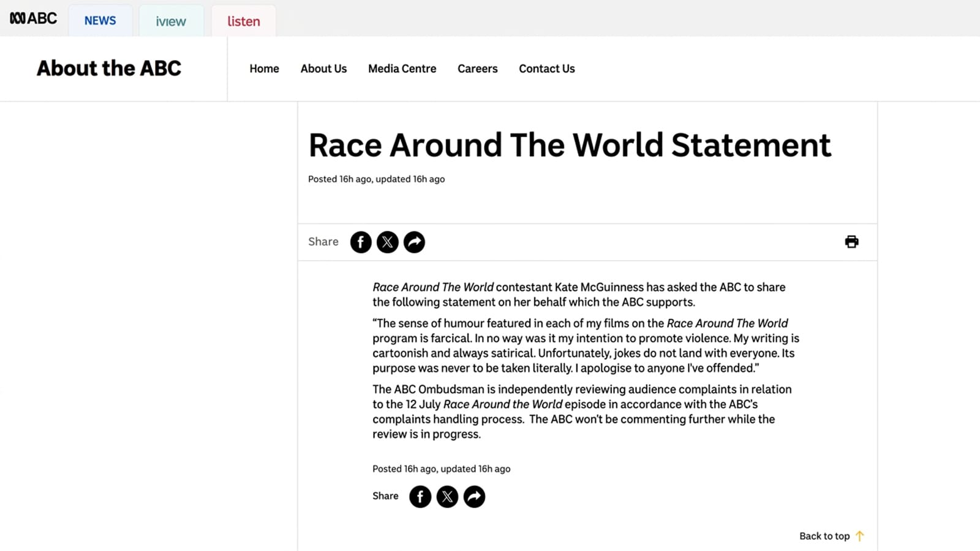Click the quoted 'sense of humour' paragraph
Screen dimensions: 980x551
(x=586, y=345)
